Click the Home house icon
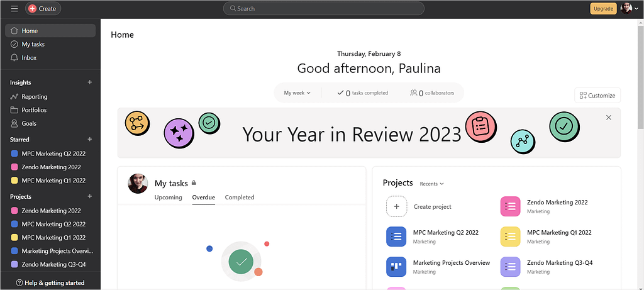Image resolution: width=644 pixels, height=290 pixels. [14, 31]
